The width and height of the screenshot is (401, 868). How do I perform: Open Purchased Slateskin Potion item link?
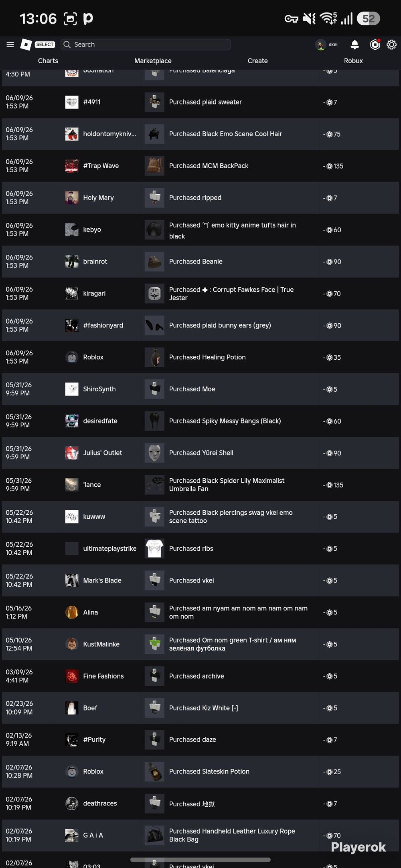[209, 771]
